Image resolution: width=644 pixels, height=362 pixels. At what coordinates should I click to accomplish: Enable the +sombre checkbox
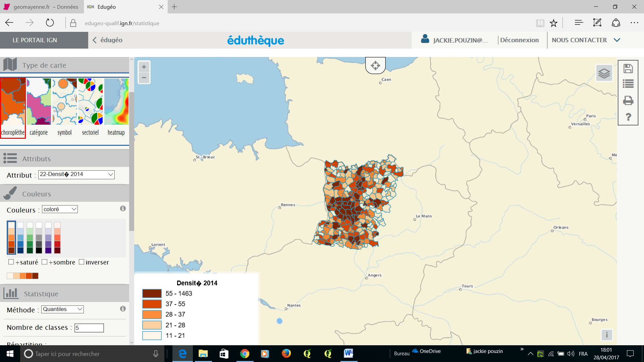[x=44, y=262]
